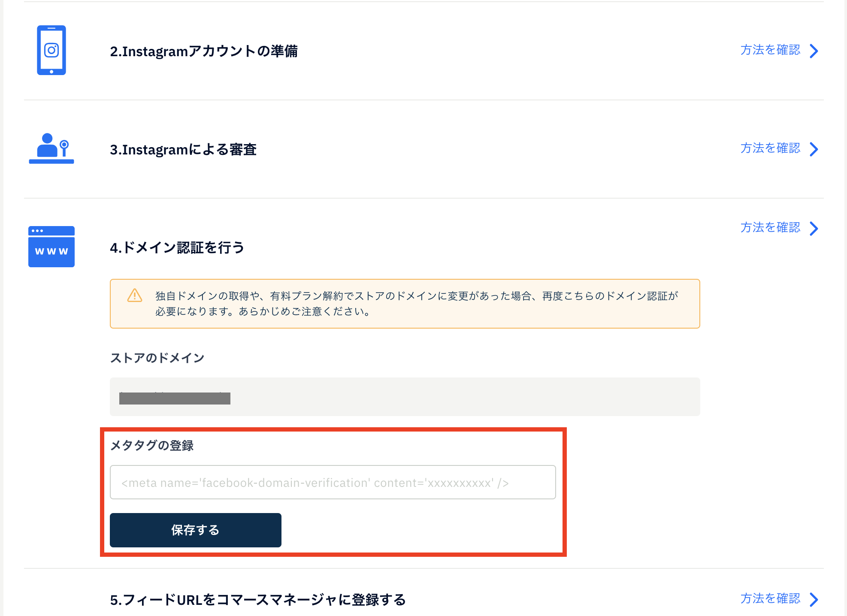Focus the meta tag input field

tap(333, 482)
